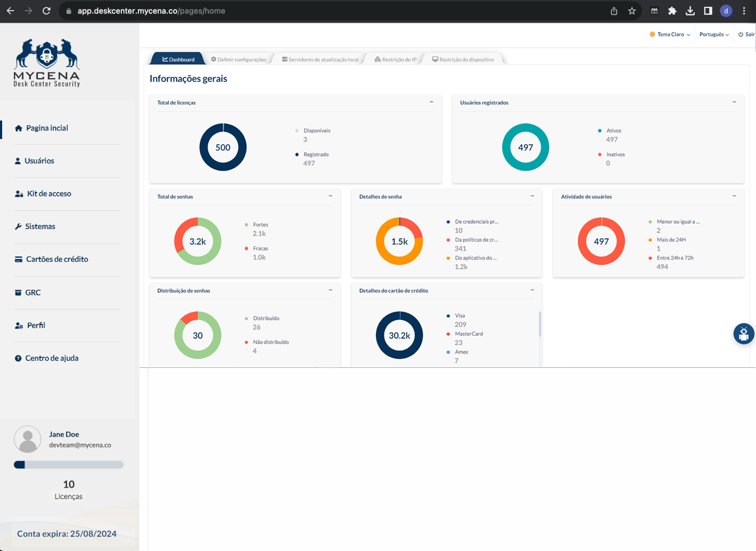Click the credit card details list scrollbar
The height and width of the screenshot is (551, 756).
pos(540,325)
